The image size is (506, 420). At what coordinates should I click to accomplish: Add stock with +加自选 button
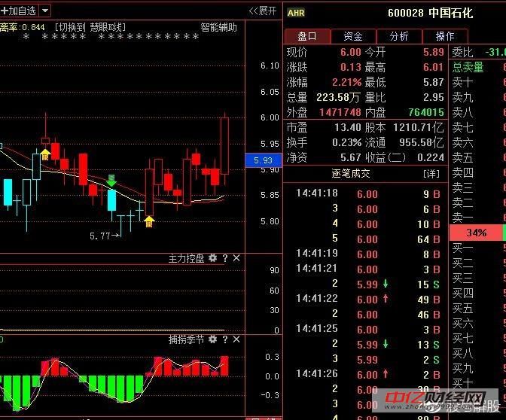click(18, 11)
